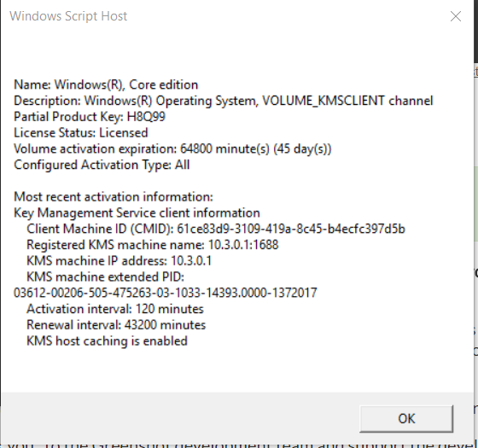Click 'Key Management Service client information' line
The height and width of the screenshot is (448, 478).
137,213
